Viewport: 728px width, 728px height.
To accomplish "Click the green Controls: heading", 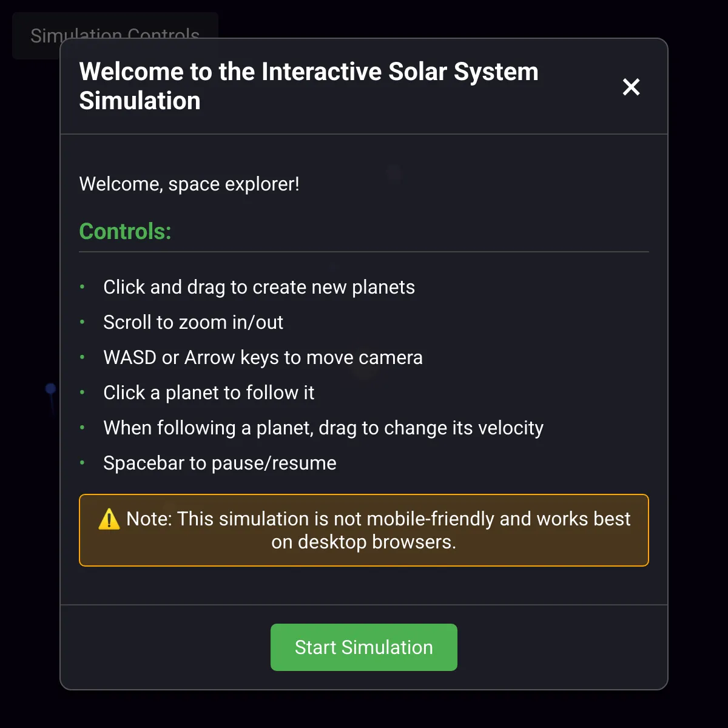I will [x=125, y=231].
